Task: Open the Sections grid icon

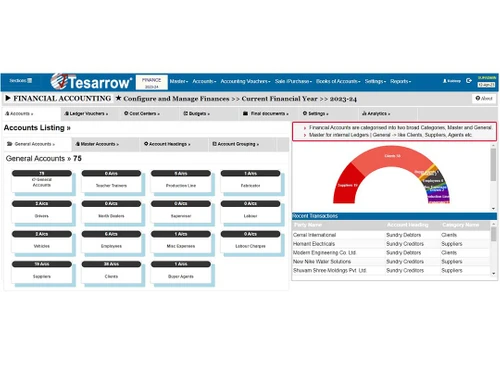Action: point(30,81)
